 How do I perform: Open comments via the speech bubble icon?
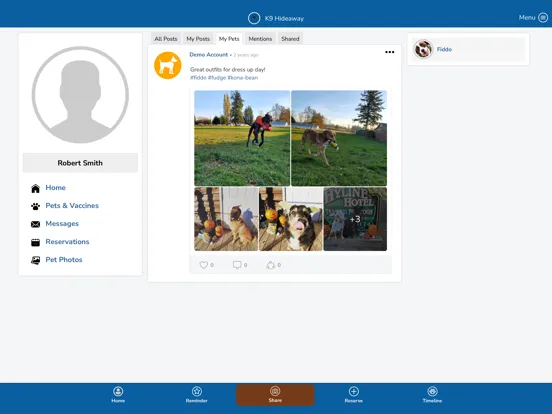tap(237, 265)
